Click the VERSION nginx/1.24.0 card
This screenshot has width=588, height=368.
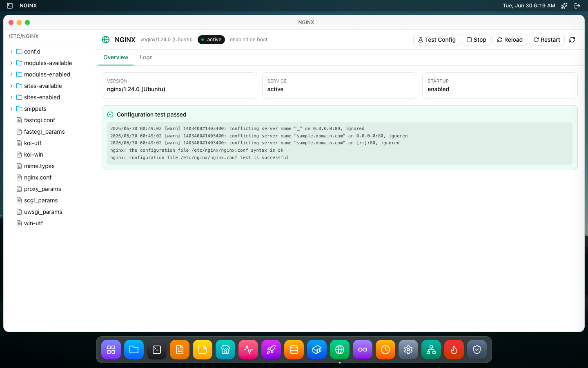pos(179,85)
